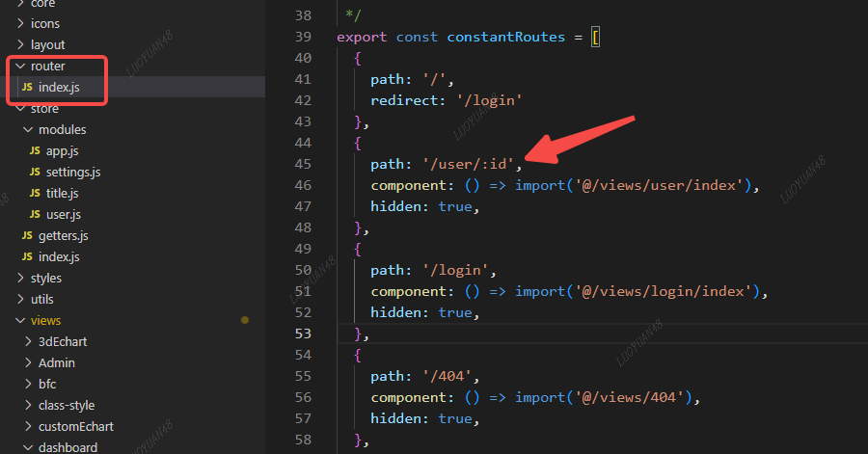
Task: Expand the class-style folder
Action: click(28, 405)
